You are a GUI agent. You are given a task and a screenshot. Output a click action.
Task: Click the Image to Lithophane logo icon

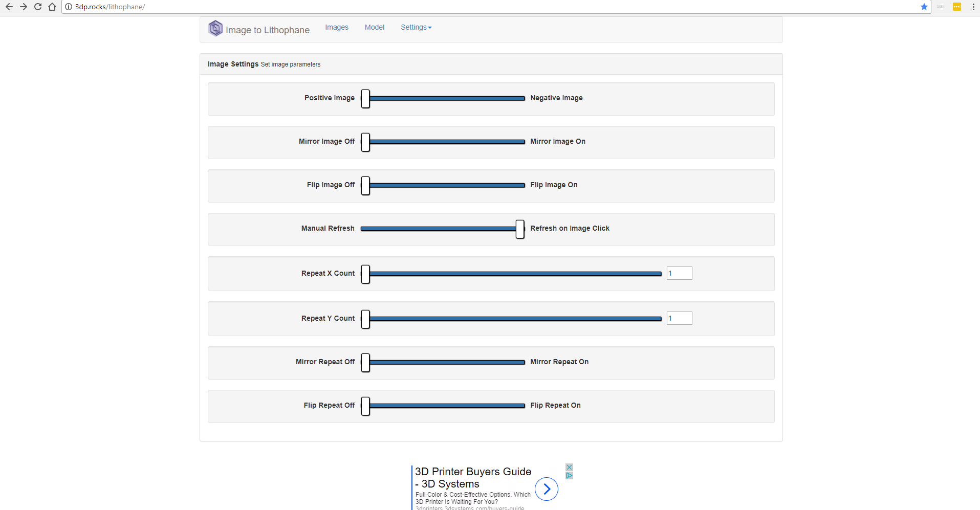pyautogui.click(x=215, y=28)
